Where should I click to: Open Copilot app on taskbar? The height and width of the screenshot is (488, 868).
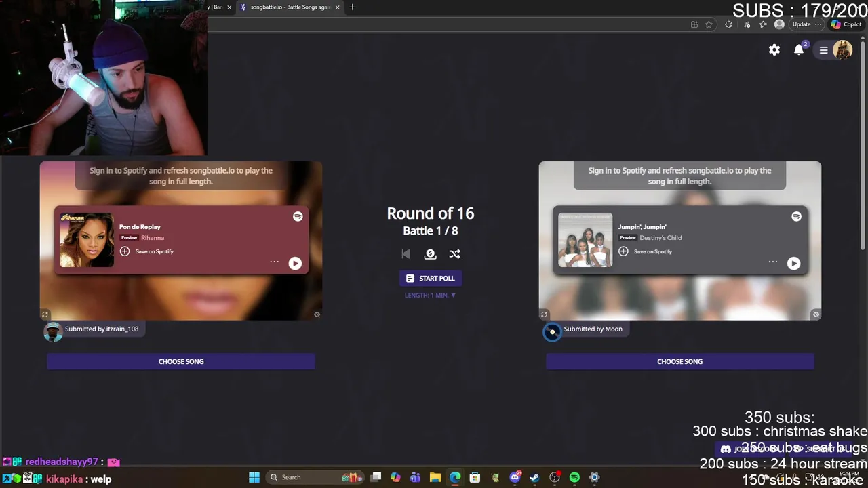tap(395, 477)
